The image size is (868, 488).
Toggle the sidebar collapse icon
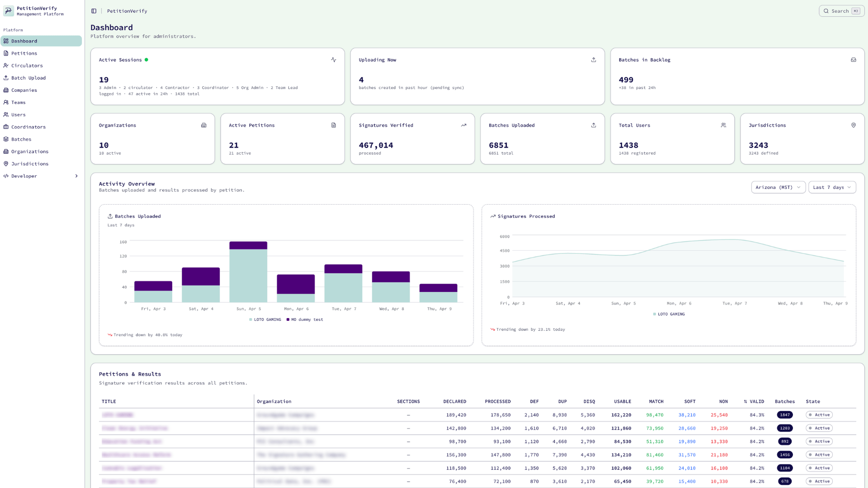pos(94,11)
